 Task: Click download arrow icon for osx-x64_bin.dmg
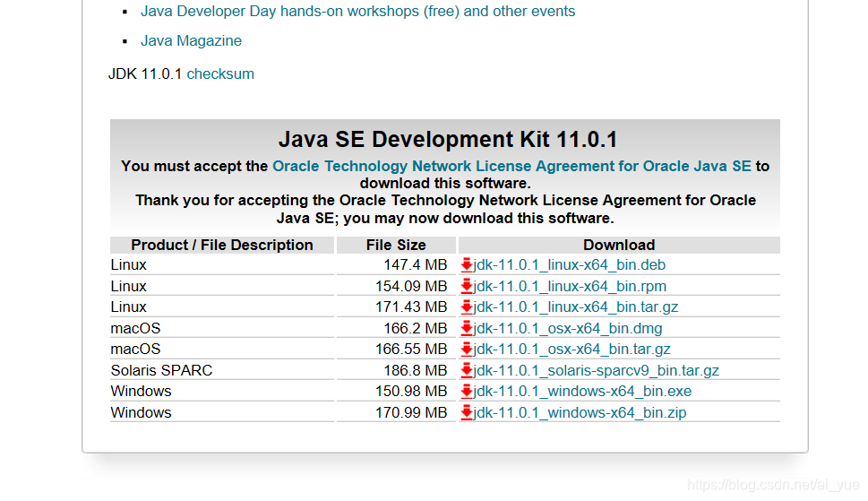click(x=467, y=328)
